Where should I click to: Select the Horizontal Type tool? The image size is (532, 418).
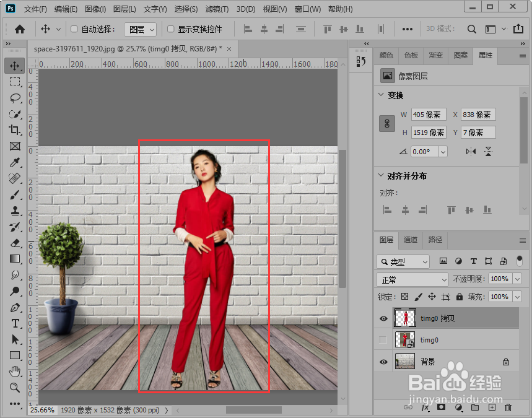(15, 323)
